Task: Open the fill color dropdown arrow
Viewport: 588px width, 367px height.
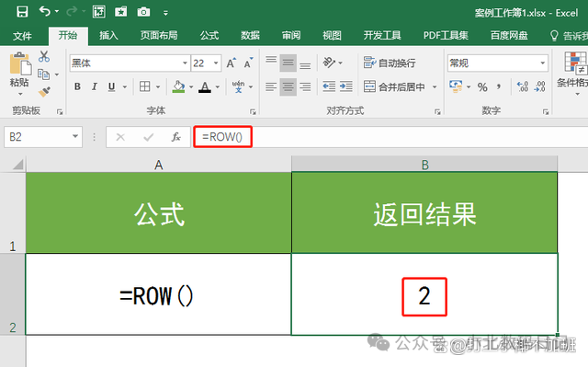Action: pos(191,87)
